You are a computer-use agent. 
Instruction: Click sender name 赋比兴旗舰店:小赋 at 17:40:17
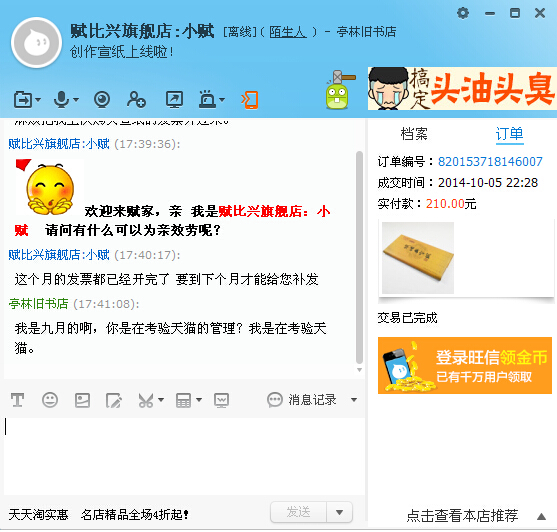pyautogui.click(x=59, y=255)
